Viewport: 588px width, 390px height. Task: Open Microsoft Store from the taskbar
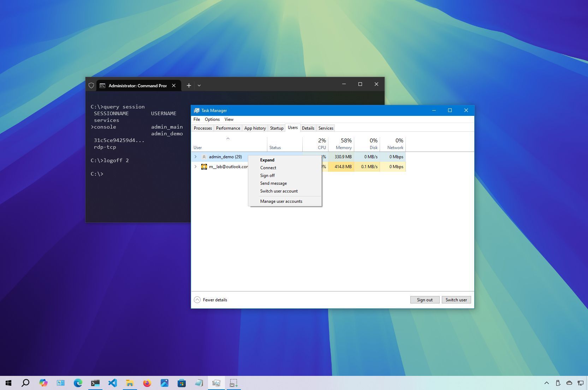coord(182,383)
